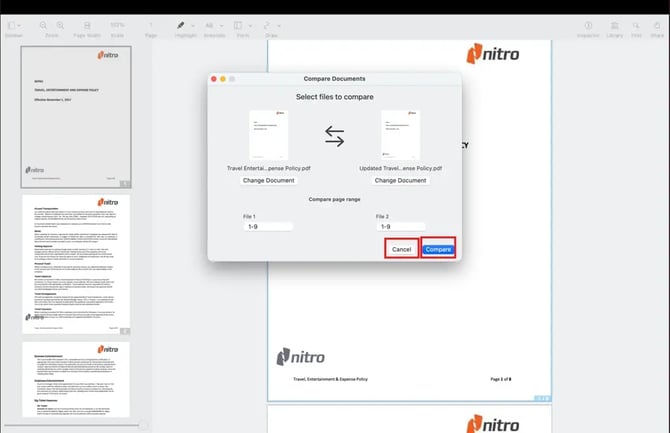Select page 3 thumbnail in sidebar
670x433 pixels.
point(76,380)
